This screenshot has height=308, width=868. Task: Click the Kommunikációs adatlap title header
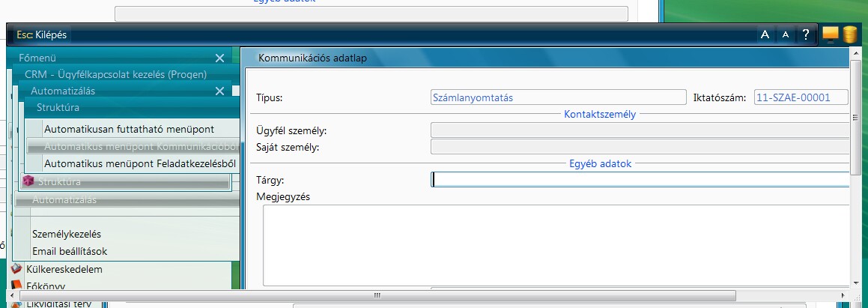(313, 58)
